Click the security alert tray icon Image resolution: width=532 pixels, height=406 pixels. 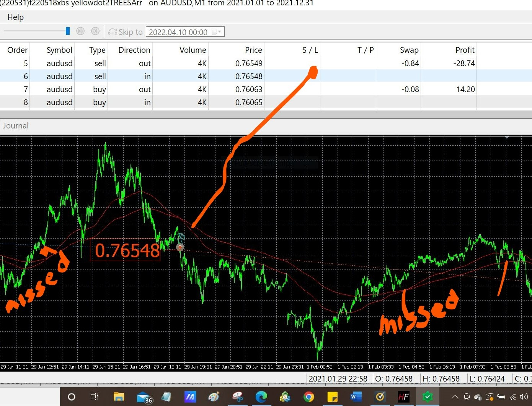(490, 397)
